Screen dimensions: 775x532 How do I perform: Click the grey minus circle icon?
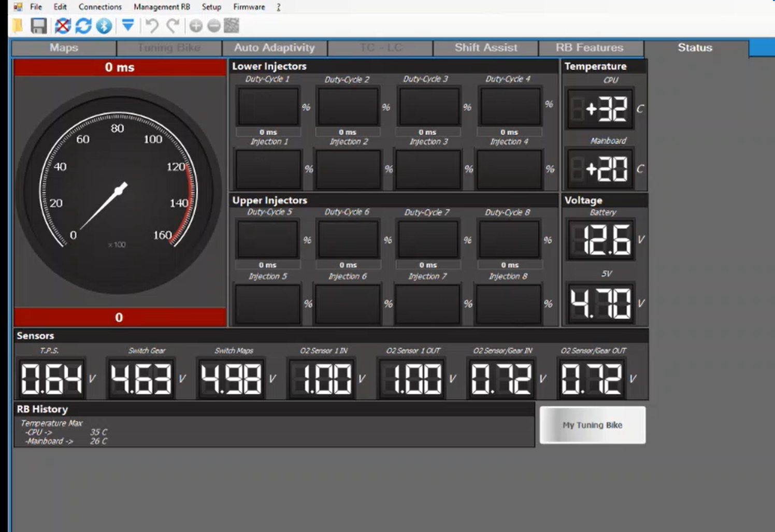click(213, 25)
